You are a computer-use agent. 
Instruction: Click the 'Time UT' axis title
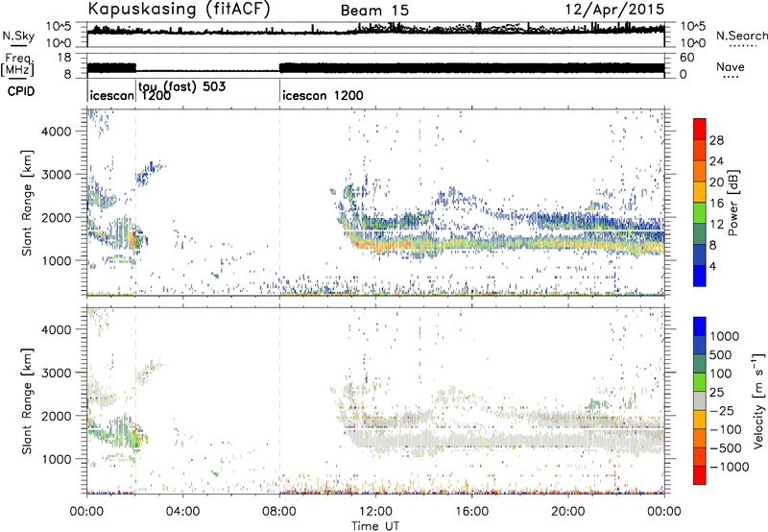point(375,526)
